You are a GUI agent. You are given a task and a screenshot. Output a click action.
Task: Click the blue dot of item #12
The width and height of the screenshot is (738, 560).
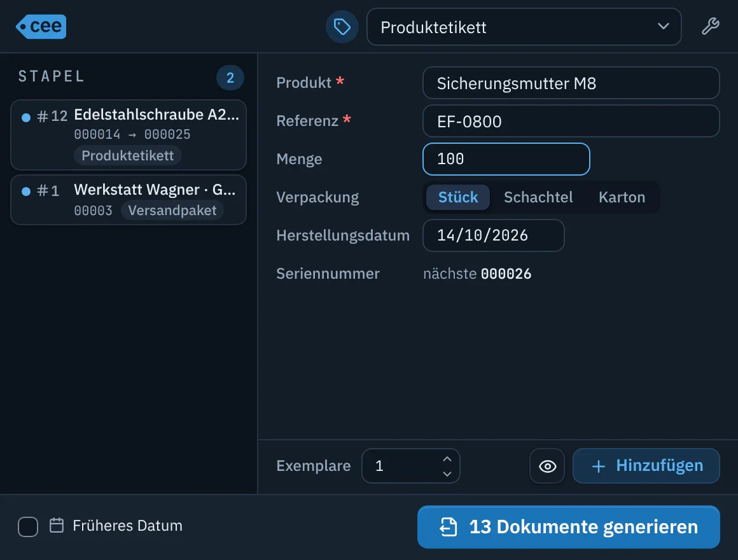pyautogui.click(x=26, y=117)
